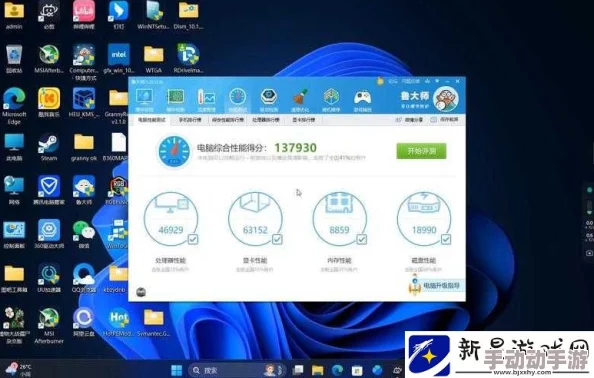Open the WTGA folder on desktop
594x378 pixels.
[153, 59]
